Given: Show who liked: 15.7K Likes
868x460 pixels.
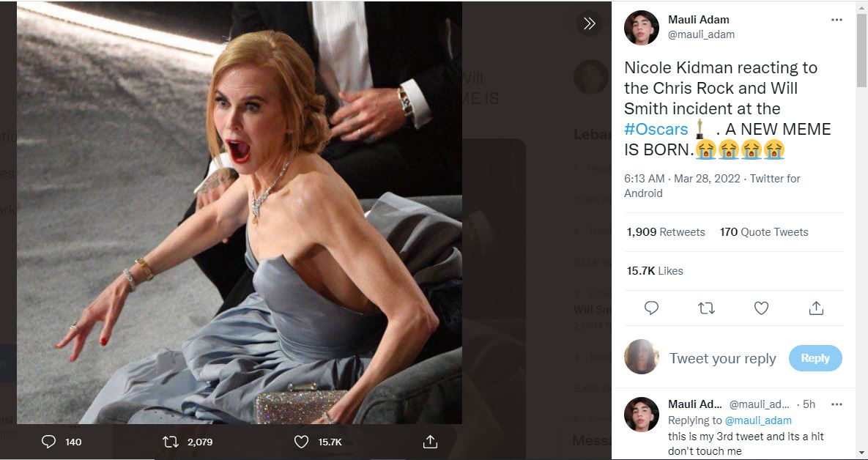Looking at the screenshot, I should [654, 271].
